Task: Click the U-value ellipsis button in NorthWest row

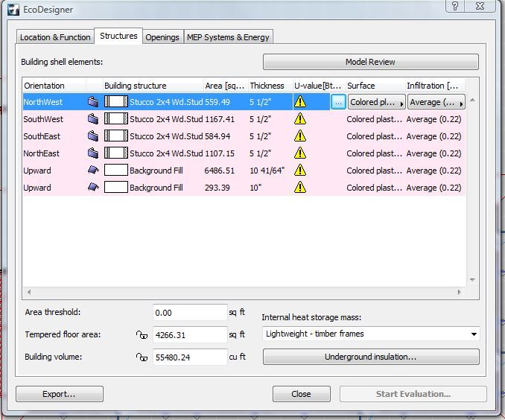Action: tap(338, 102)
